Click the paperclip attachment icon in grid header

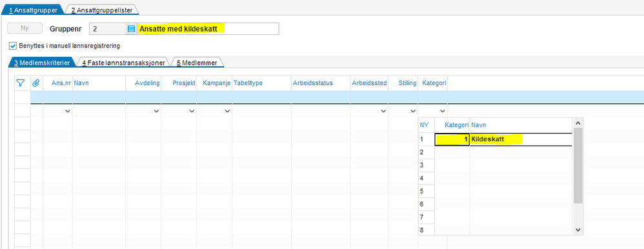36,83
